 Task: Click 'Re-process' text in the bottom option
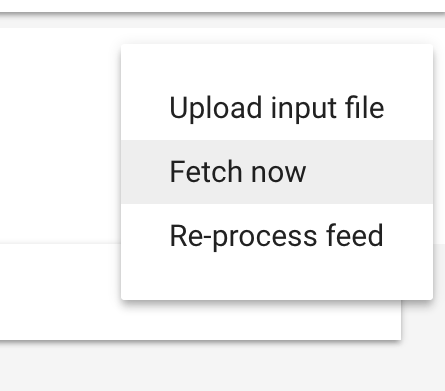243,237
